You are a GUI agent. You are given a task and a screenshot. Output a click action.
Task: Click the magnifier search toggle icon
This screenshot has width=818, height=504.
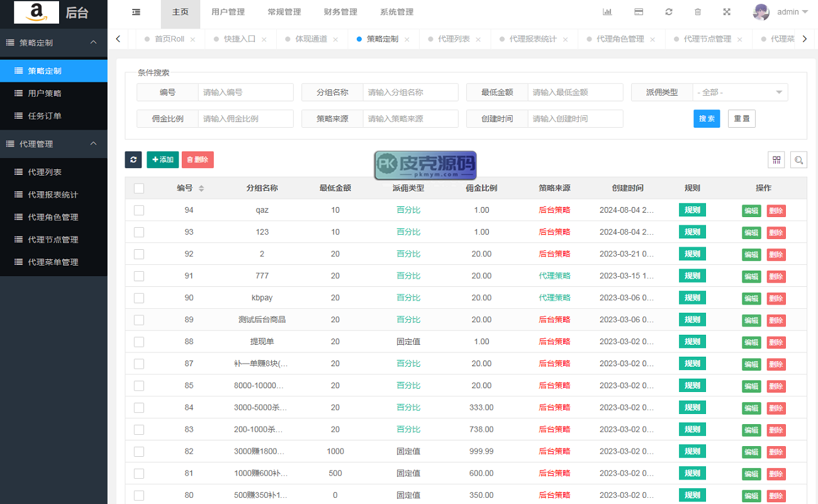pos(798,160)
